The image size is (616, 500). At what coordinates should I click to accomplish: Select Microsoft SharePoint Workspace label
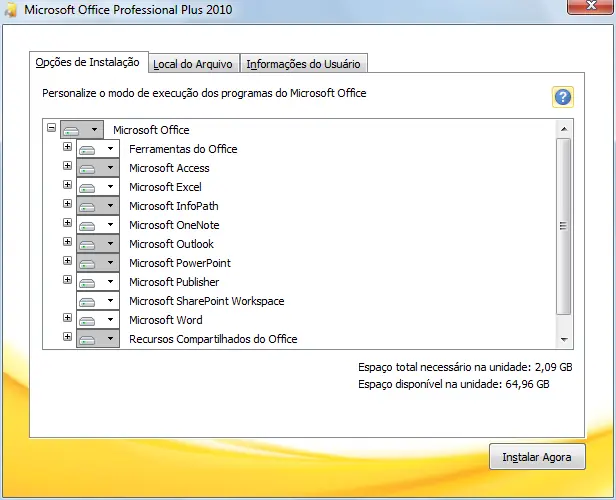[x=207, y=301]
